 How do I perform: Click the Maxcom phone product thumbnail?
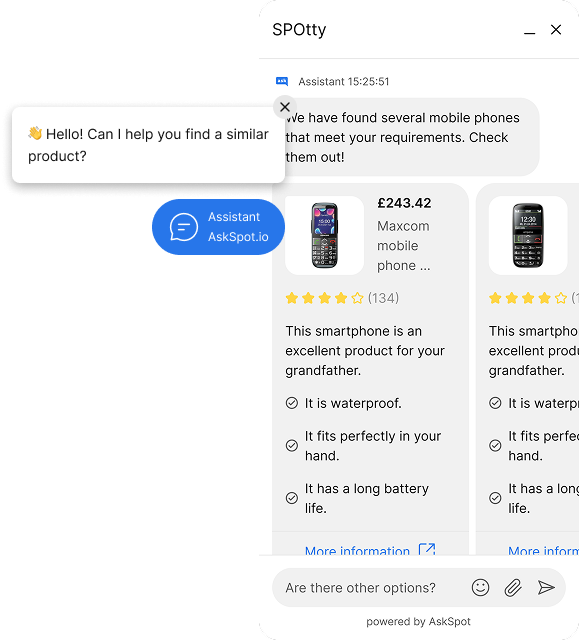tap(324, 236)
